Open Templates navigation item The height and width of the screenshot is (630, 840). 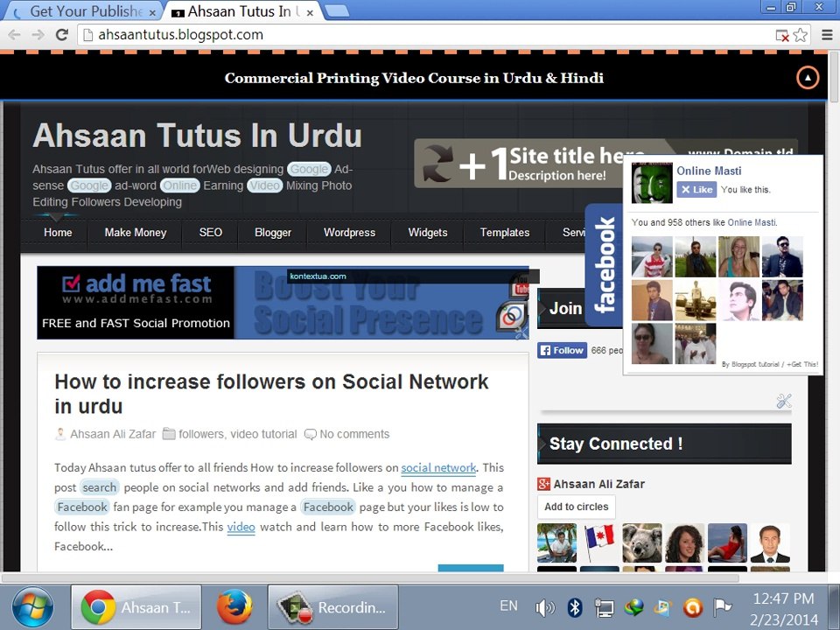tap(505, 233)
